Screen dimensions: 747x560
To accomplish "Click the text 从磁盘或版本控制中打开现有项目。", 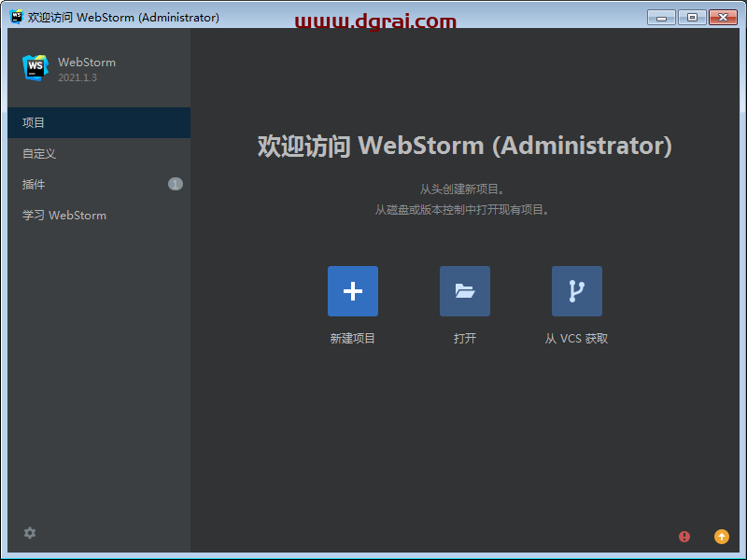I will tap(461, 209).
